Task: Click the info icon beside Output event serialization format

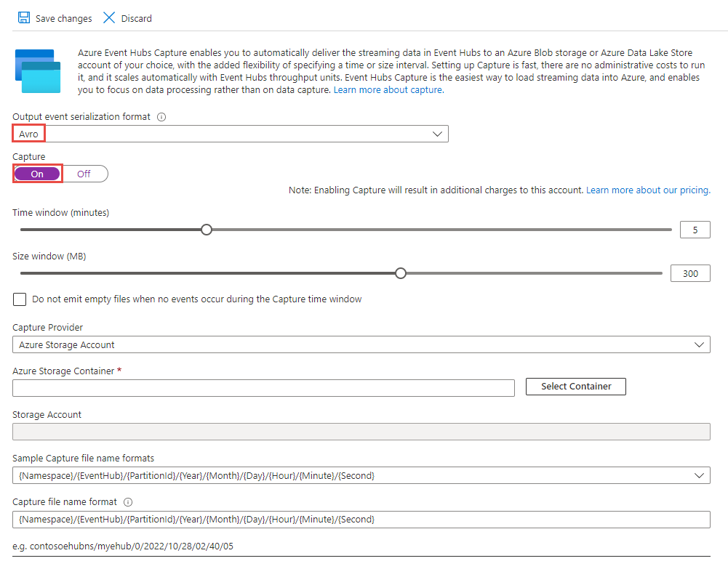Action: click(x=161, y=116)
